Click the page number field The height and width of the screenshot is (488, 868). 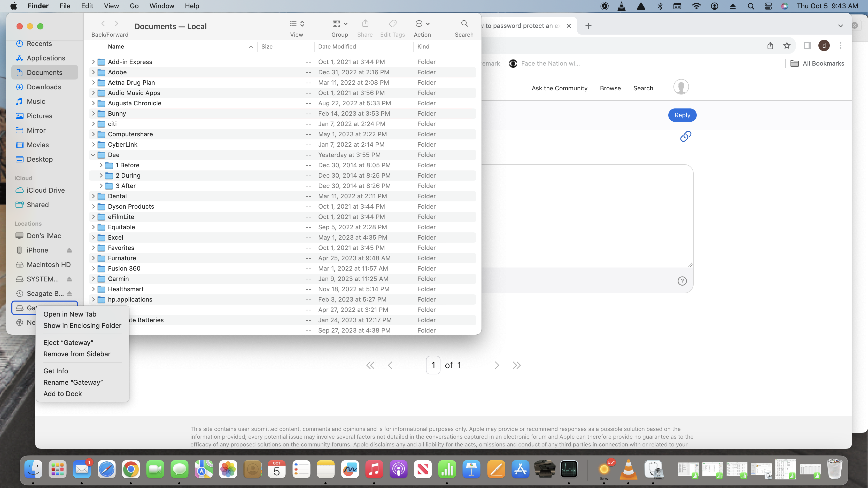point(433,365)
